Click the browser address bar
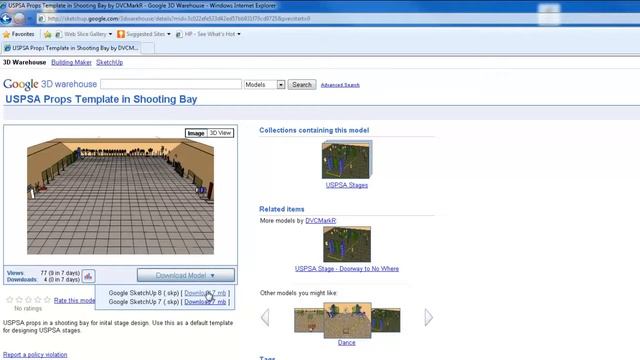The height and width of the screenshot is (360, 640). (286, 19)
